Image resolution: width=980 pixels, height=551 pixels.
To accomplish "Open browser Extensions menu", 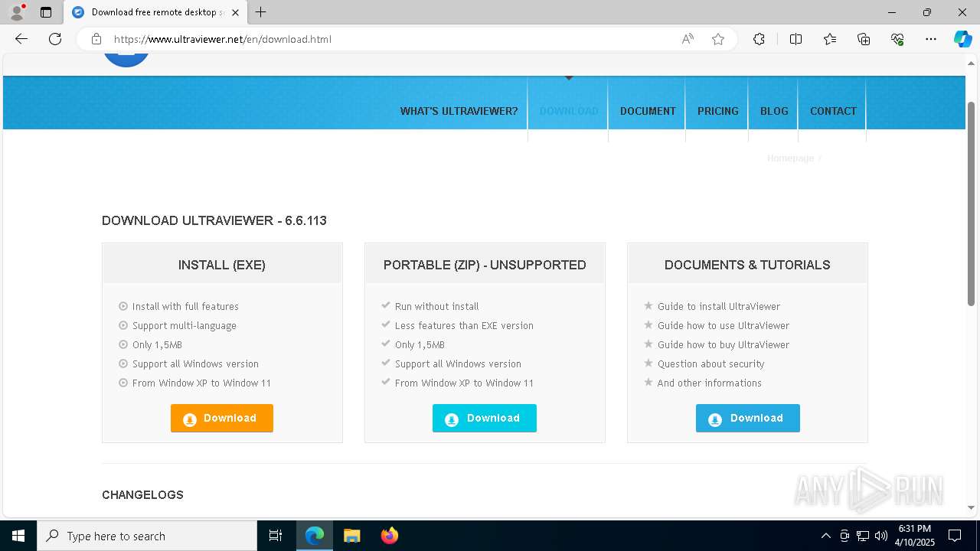I will pyautogui.click(x=759, y=39).
